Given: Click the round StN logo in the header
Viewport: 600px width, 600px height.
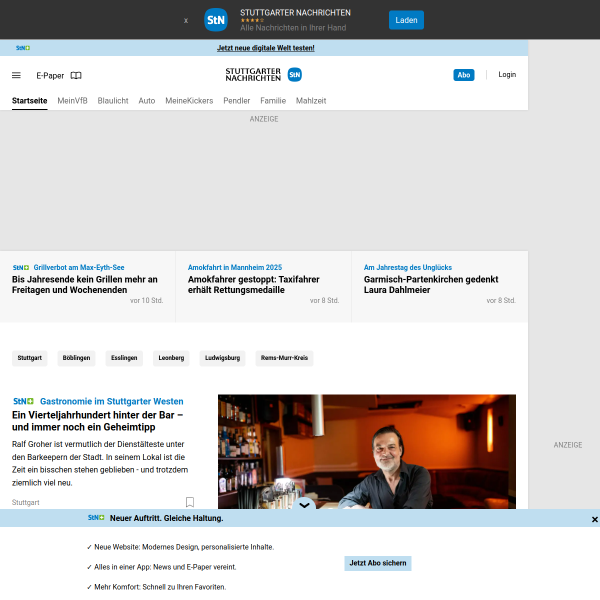Looking at the screenshot, I should point(295,75).
